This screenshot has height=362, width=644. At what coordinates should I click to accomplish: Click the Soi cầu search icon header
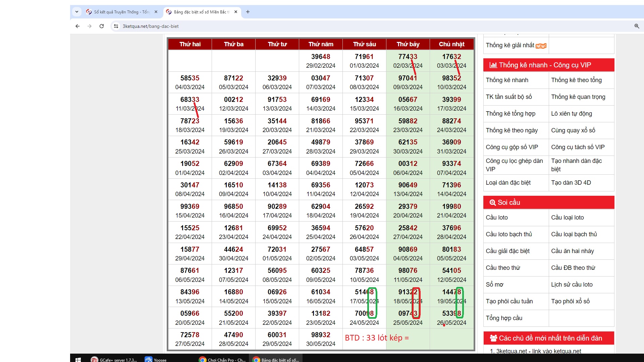point(492,202)
